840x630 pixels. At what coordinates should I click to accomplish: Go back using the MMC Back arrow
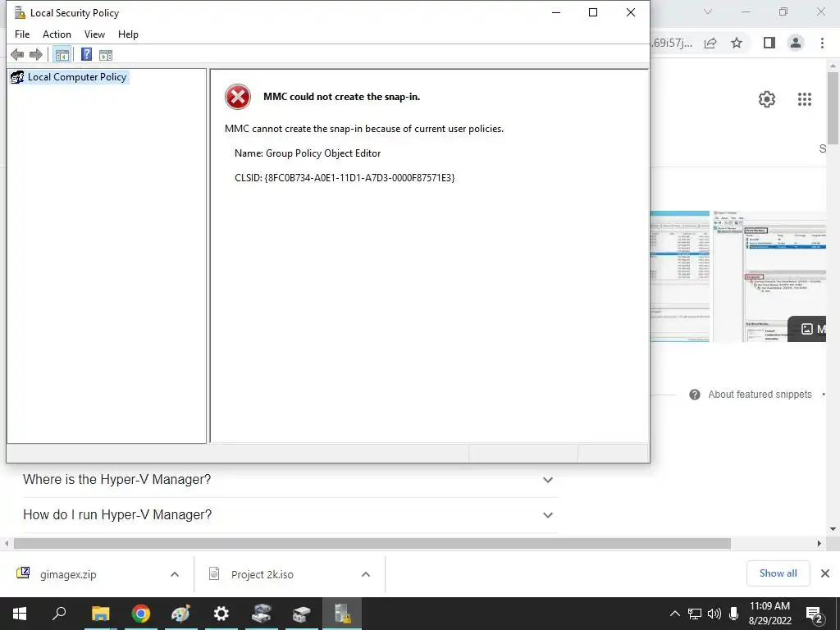(x=17, y=55)
